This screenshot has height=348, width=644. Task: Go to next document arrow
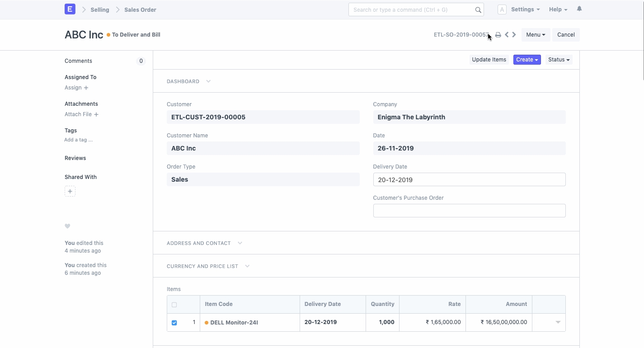pos(514,35)
